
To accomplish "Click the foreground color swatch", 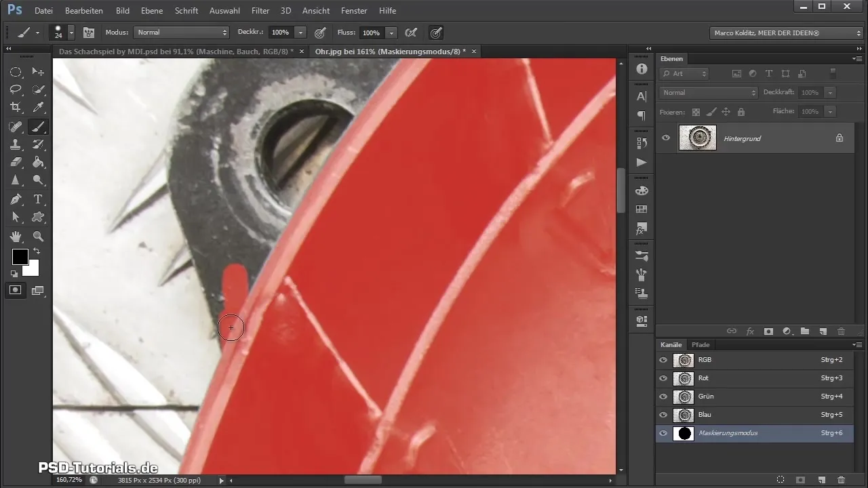I will 20,257.
